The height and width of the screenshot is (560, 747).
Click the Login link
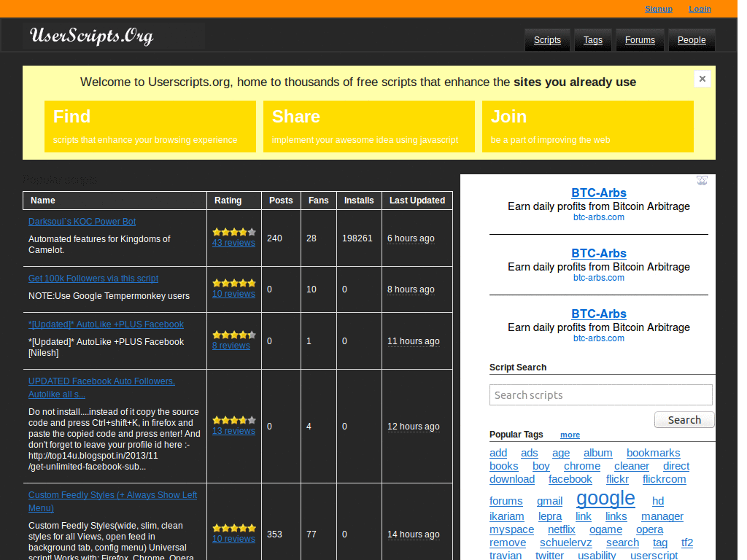point(700,9)
